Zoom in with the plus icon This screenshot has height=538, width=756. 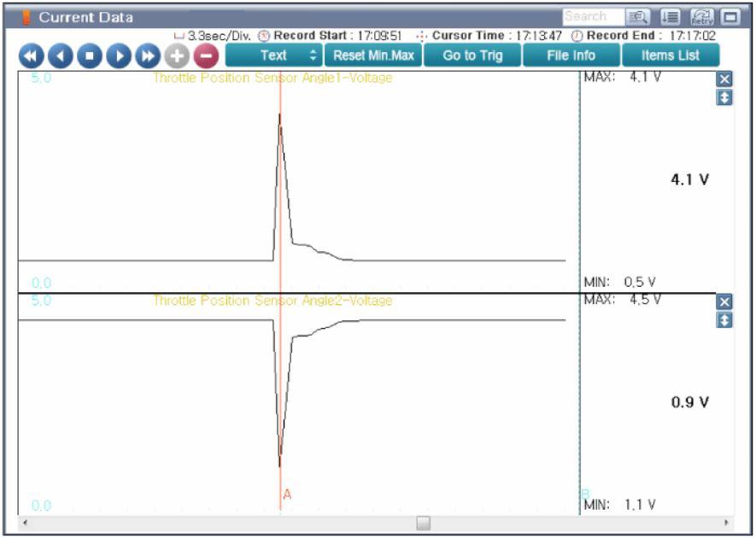[177, 56]
